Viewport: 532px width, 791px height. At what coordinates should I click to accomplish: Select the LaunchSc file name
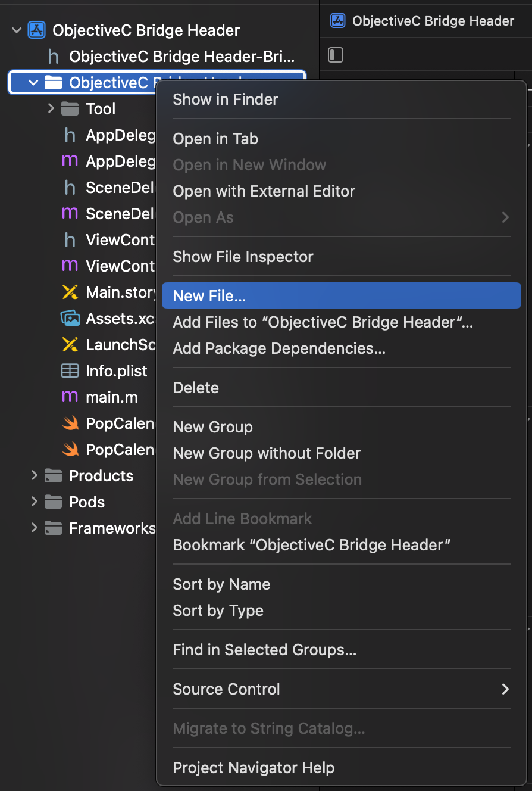[121, 345]
